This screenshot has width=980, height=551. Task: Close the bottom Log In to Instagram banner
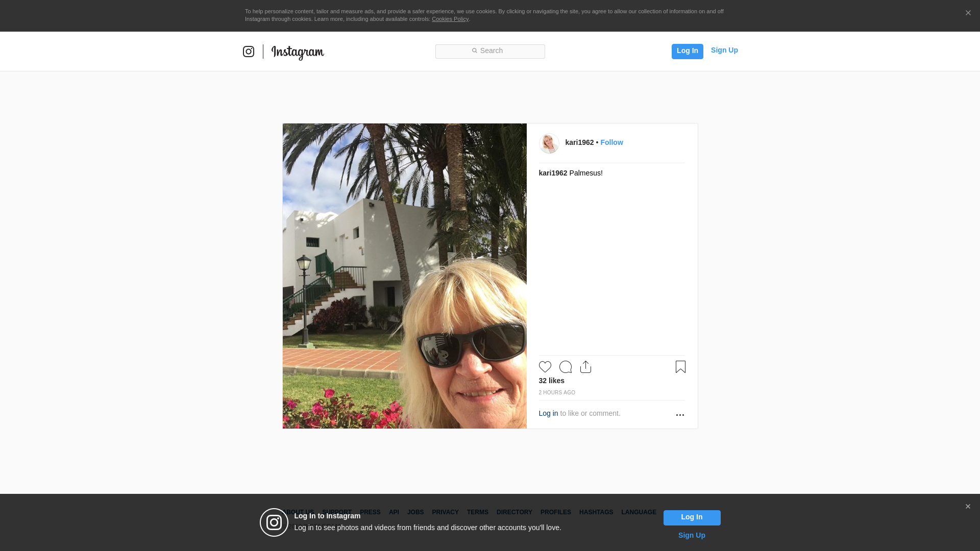tap(968, 507)
